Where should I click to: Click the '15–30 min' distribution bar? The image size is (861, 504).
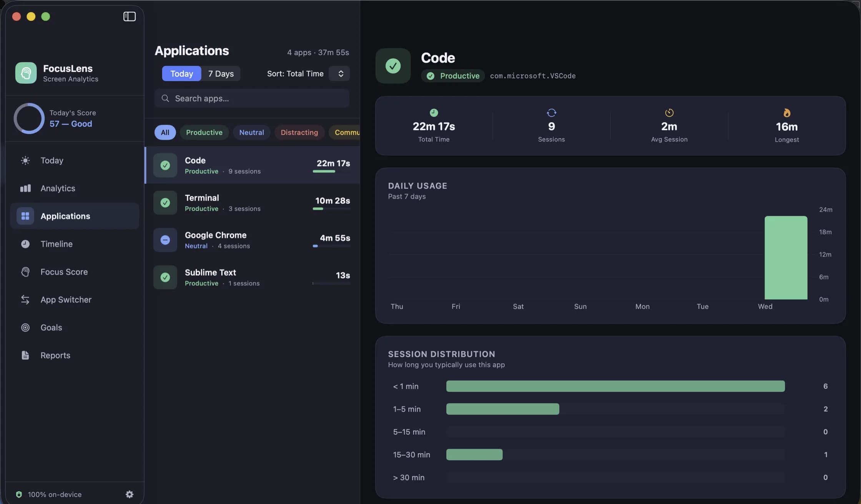click(x=474, y=454)
